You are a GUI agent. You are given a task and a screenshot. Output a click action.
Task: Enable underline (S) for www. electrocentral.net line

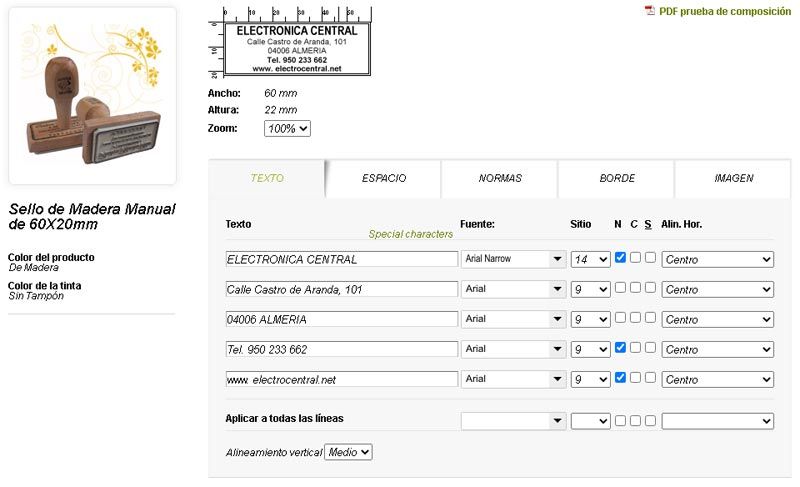coord(650,377)
